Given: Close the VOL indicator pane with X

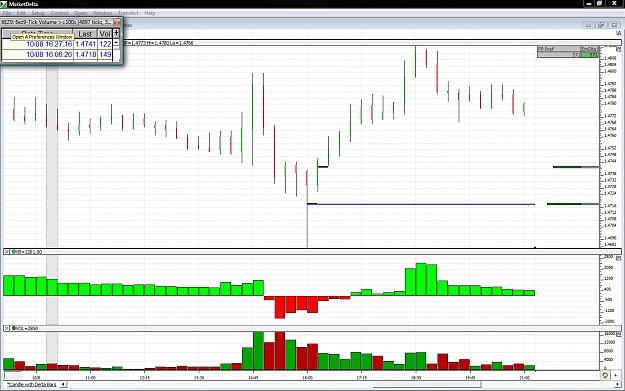Looking at the screenshot, I should (x=7, y=328).
